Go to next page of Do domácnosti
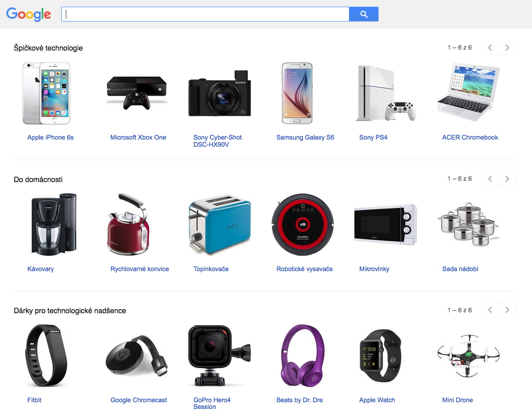Image resolution: width=532 pixels, height=417 pixels. coord(507,179)
